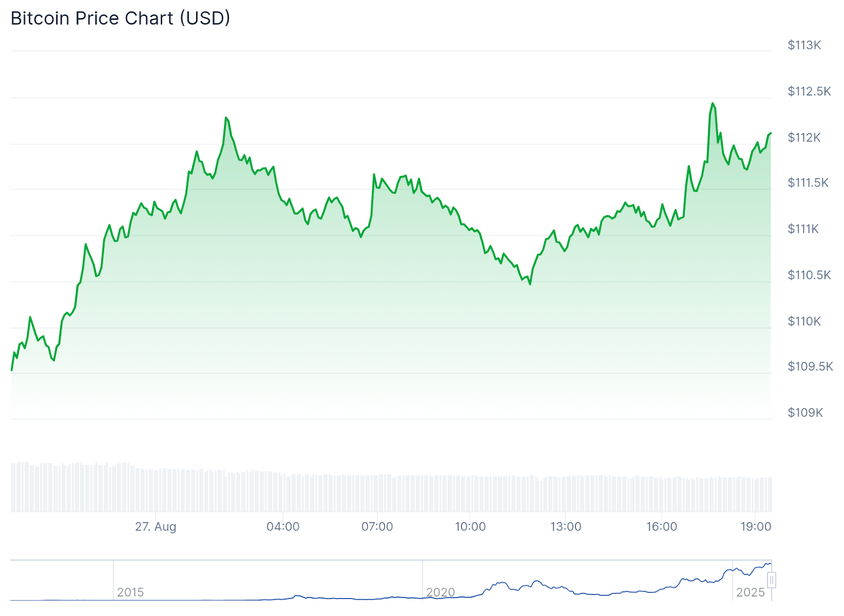Viewport: 844px width, 616px height.
Task: Click the $113K price axis label
Action: pyautogui.click(x=804, y=45)
